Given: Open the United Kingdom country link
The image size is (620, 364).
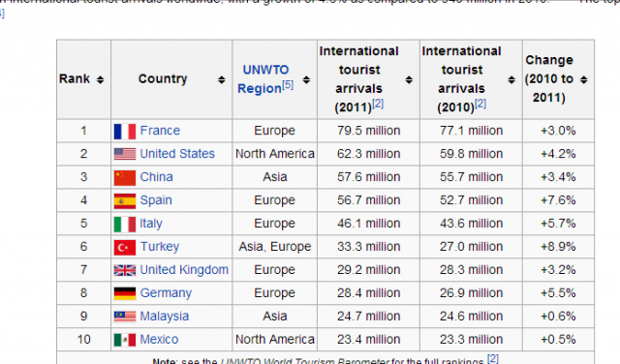Looking at the screenshot, I should click(184, 270).
